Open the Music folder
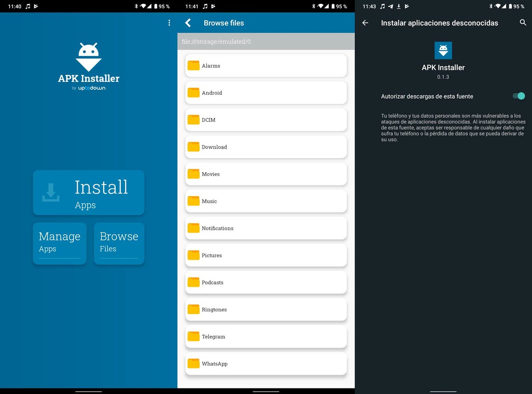Image resolution: width=532 pixels, height=394 pixels. click(266, 201)
